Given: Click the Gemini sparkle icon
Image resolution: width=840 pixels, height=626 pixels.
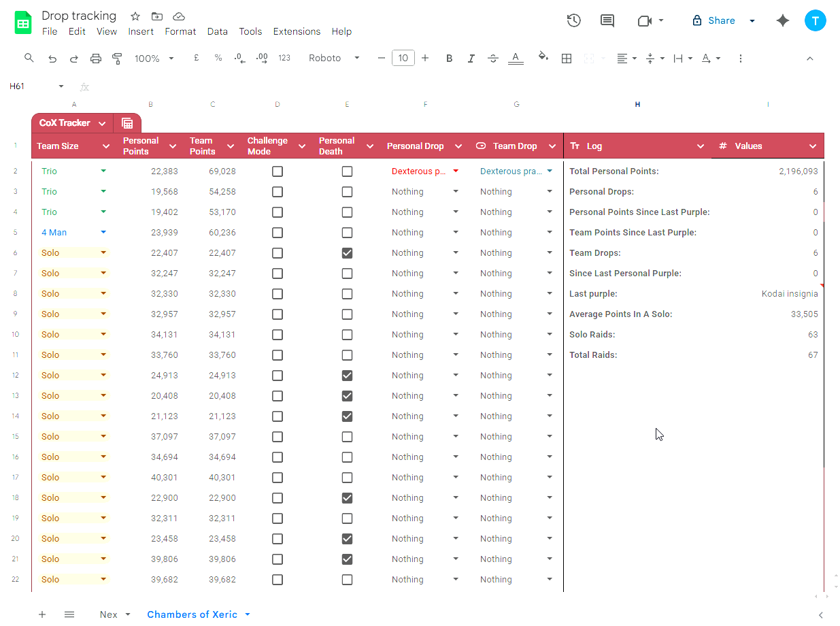Looking at the screenshot, I should [783, 21].
